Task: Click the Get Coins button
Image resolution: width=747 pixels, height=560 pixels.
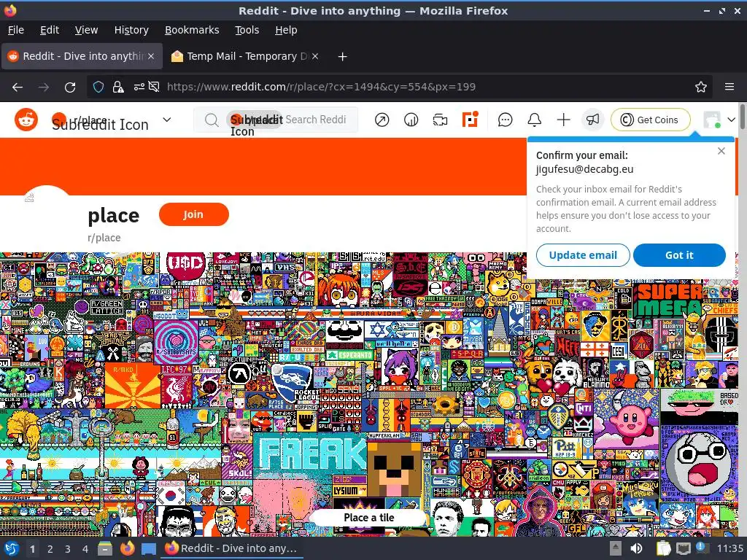Action: [x=650, y=120]
